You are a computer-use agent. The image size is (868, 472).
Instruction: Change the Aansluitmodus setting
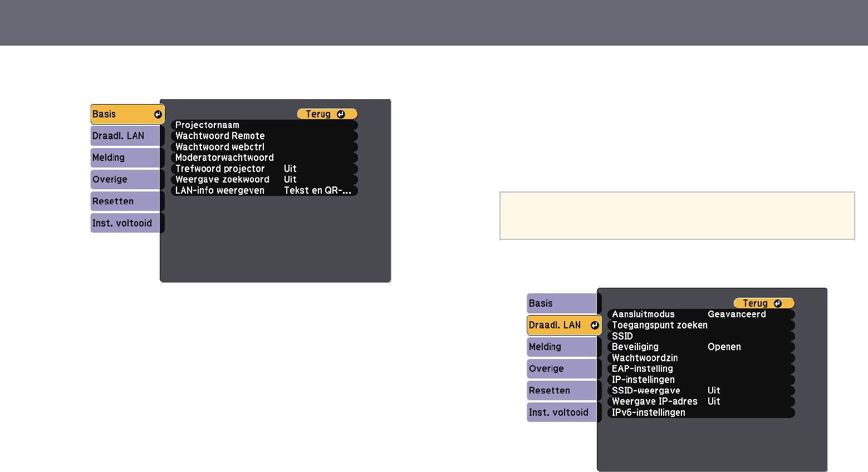click(x=700, y=314)
